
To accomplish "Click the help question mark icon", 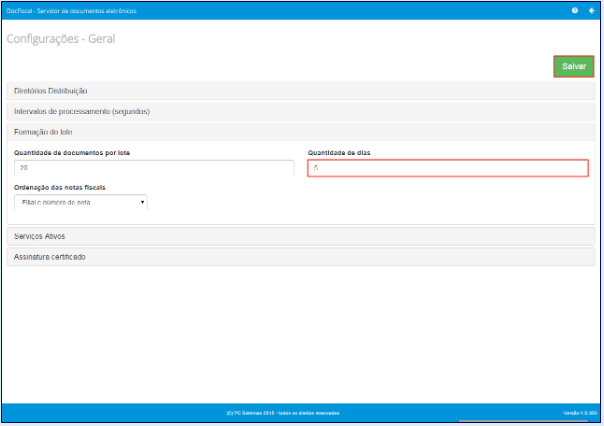I will pos(575,10).
